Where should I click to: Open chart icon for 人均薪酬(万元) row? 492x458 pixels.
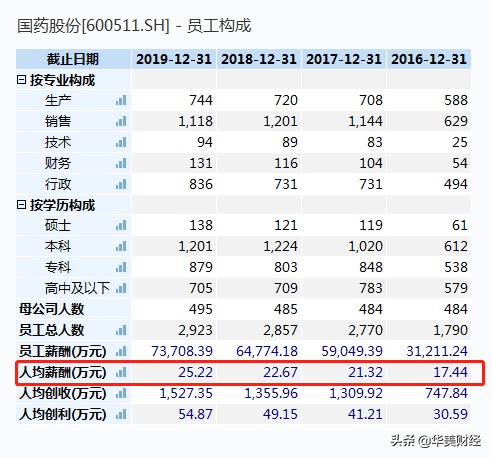pos(121,372)
